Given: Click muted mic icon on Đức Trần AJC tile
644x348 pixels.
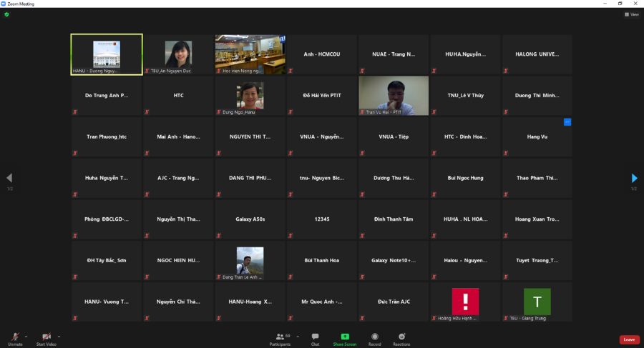Looking at the screenshot, I should [x=362, y=319].
